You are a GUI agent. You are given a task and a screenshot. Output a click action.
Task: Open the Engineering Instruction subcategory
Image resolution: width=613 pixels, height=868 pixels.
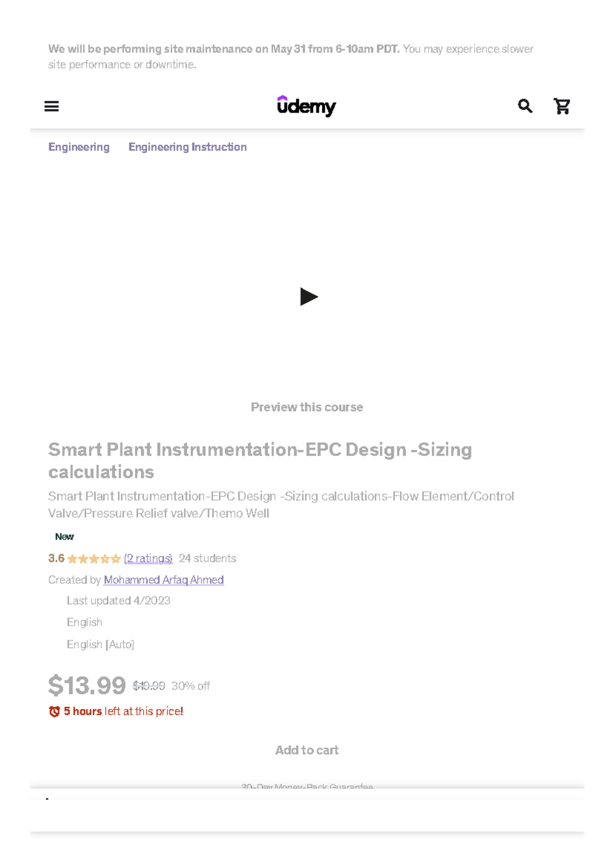coord(187,147)
